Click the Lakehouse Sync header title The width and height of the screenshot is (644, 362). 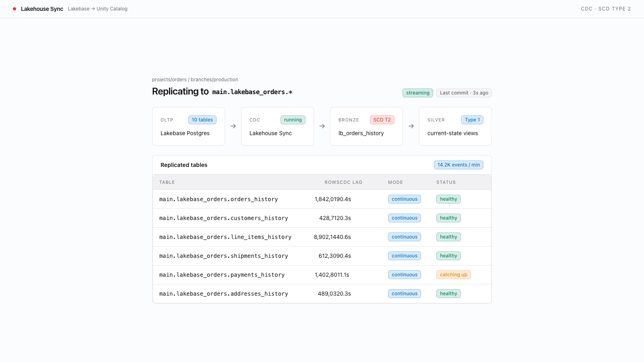point(42,9)
